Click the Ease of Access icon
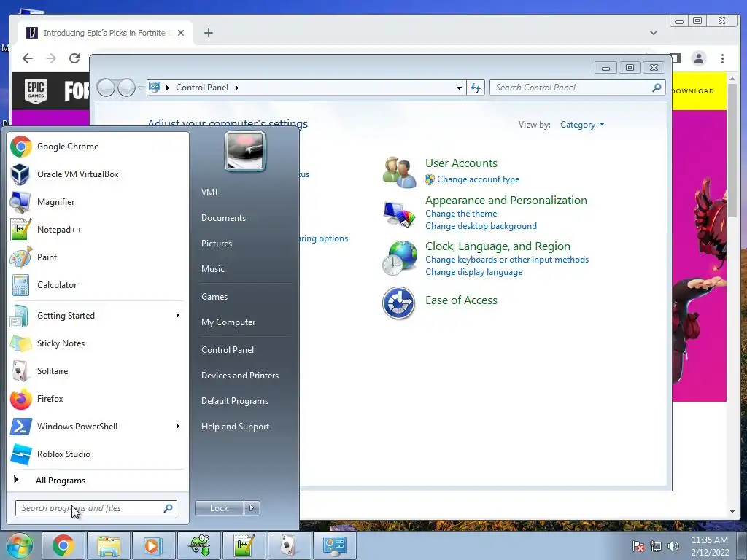 [399, 303]
